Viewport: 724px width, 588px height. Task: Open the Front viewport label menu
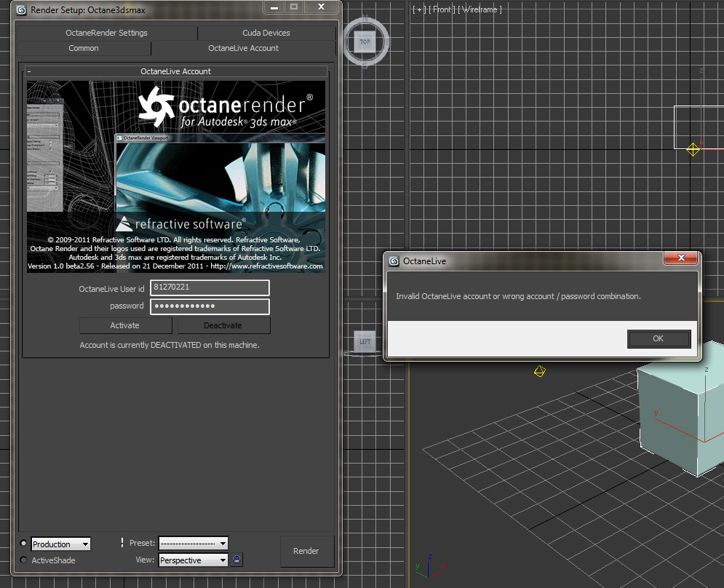click(442, 9)
